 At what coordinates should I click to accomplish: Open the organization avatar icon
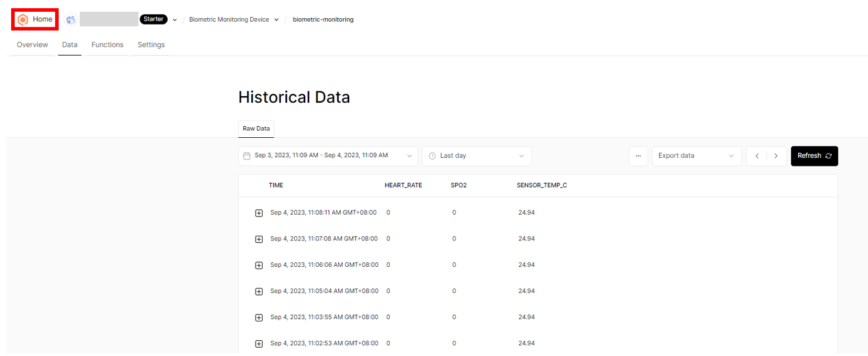coord(71,19)
